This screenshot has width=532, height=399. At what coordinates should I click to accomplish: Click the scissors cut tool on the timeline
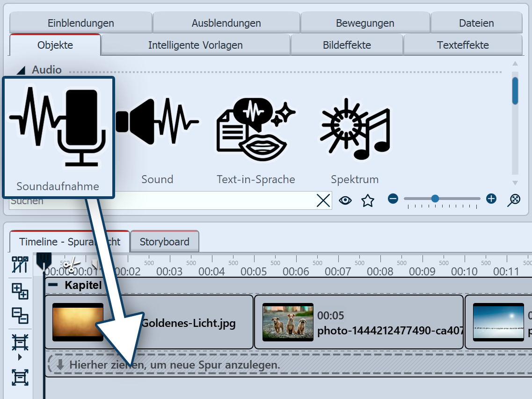(71, 265)
